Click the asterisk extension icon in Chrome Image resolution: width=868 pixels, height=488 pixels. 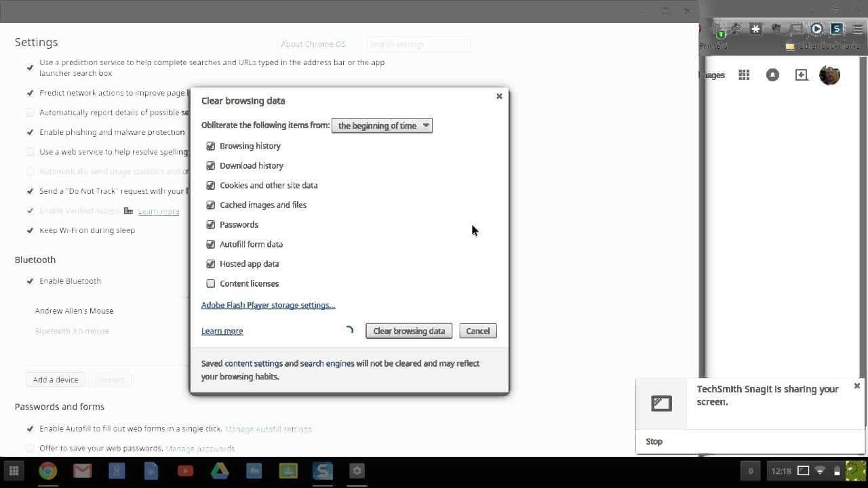(x=755, y=29)
